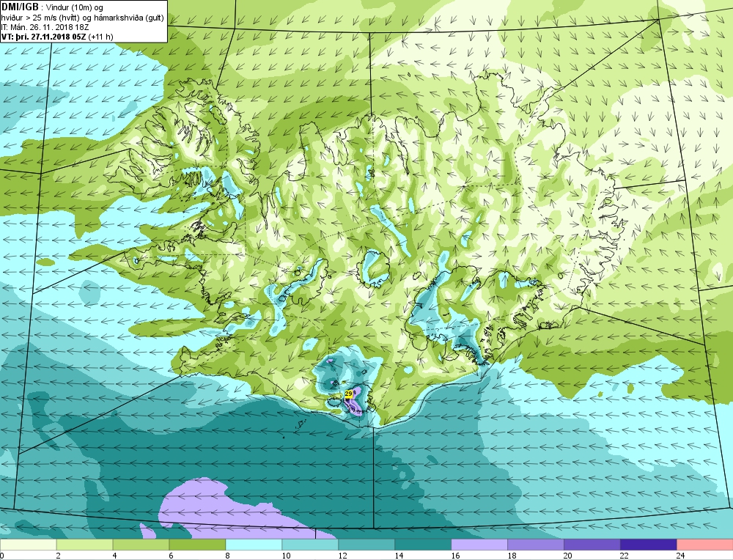
Task: Click the scale label '2'
Action: [59, 556]
